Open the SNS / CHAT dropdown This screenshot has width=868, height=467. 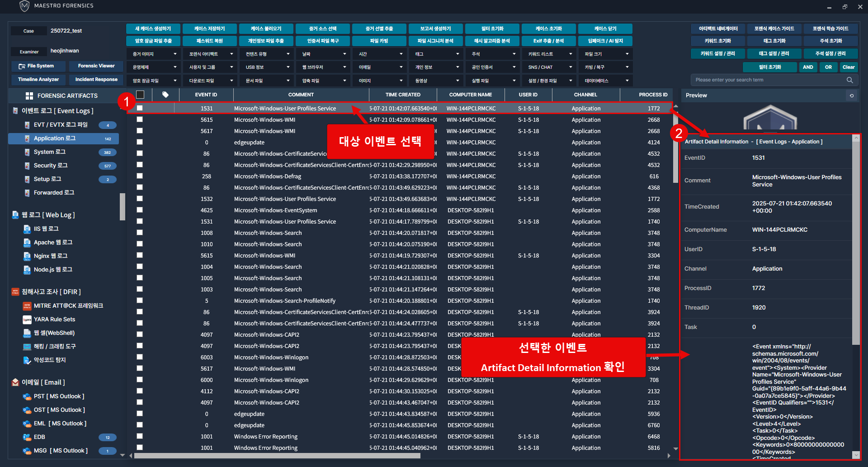coord(550,67)
